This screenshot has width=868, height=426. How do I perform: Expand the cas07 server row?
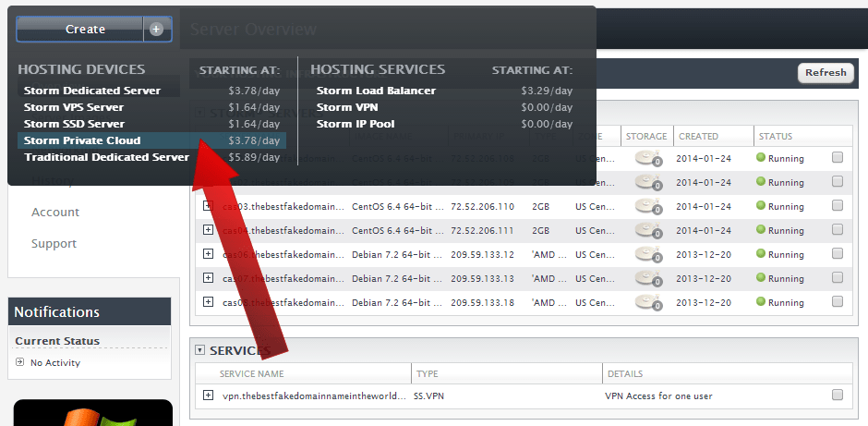(x=208, y=278)
